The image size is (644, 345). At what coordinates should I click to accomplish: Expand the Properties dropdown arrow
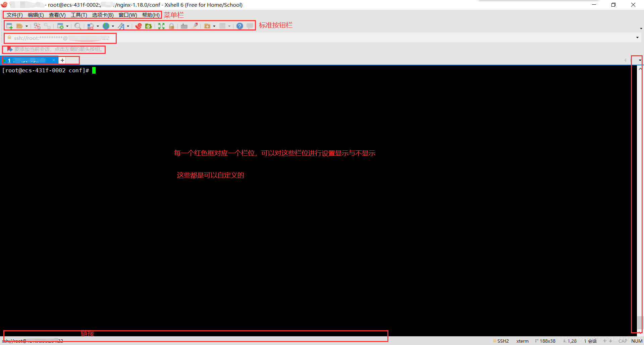coord(67,26)
